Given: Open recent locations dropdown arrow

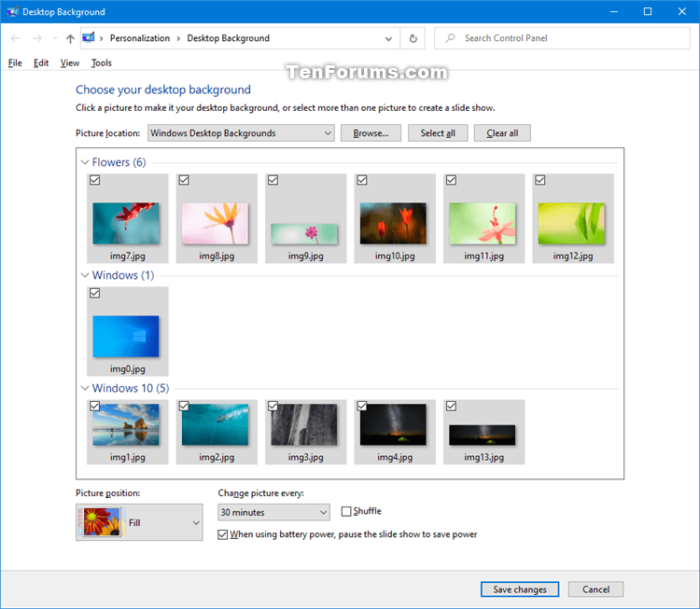Looking at the screenshot, I should 55,38.
